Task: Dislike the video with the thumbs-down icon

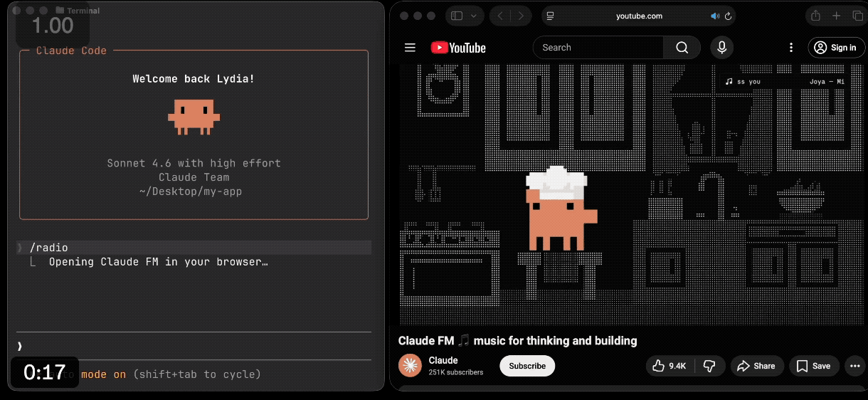Action: point(709,366)
